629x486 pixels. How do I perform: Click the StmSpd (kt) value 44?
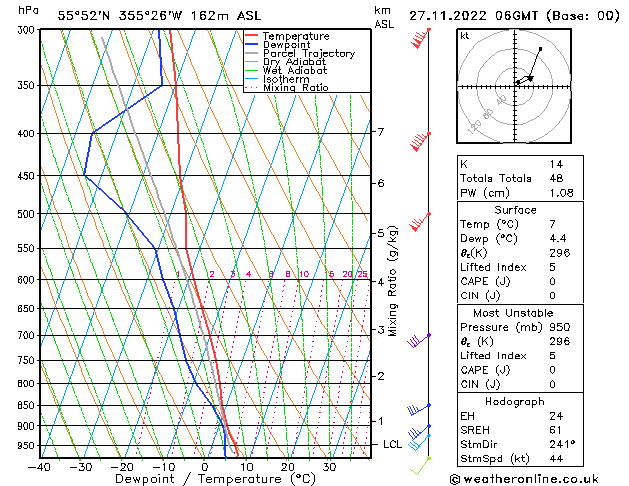556,459
